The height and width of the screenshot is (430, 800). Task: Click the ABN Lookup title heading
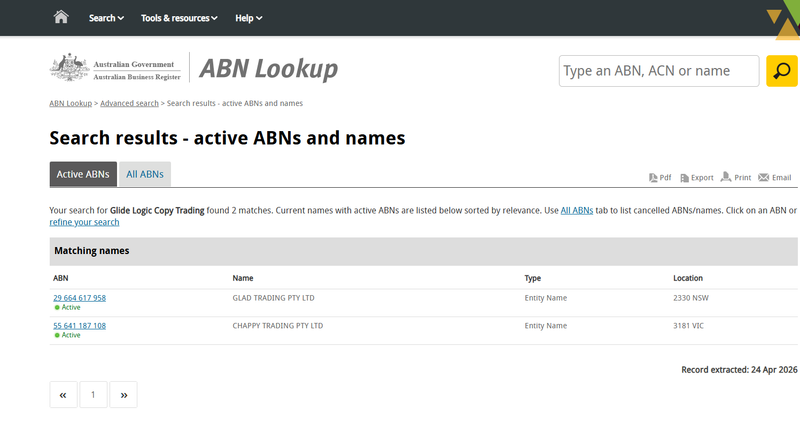pos(268,68)
